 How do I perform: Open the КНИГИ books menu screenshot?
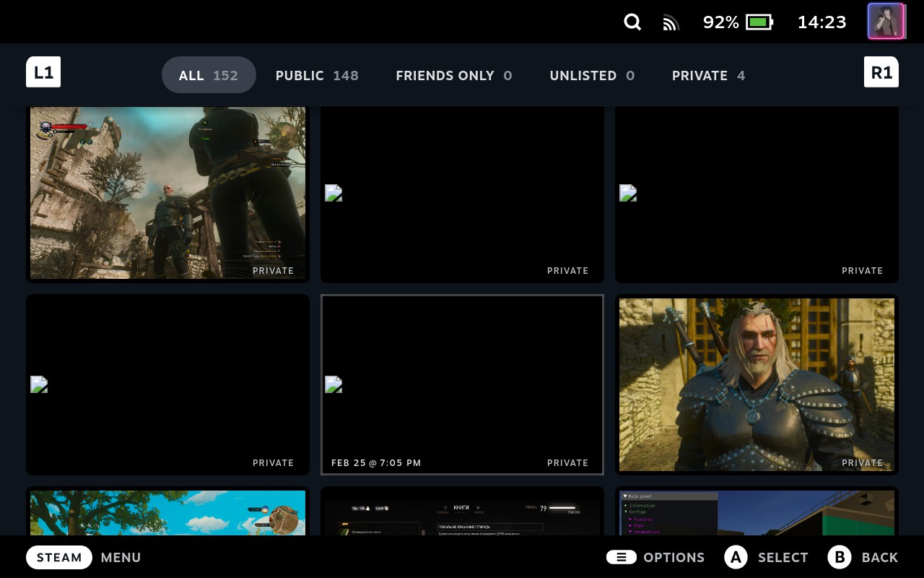point(462,512)
